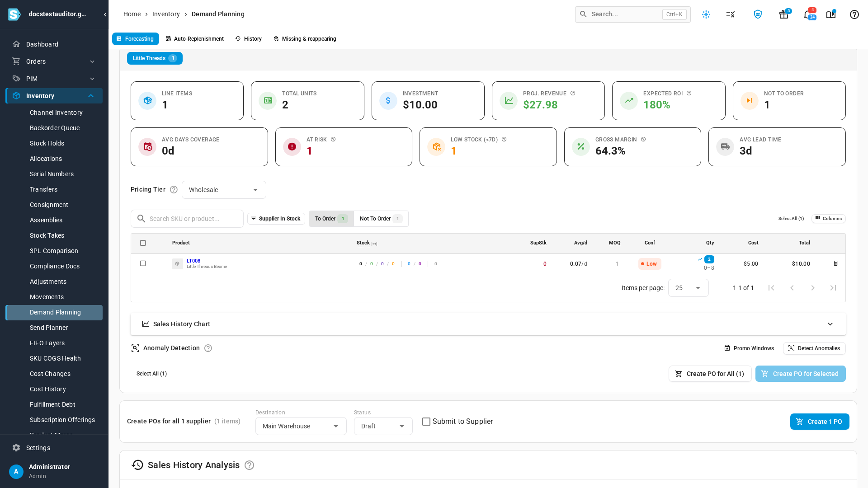Go to next page of results
The height and width of the screenshot is (488, 868).
[x=813, y=288]
